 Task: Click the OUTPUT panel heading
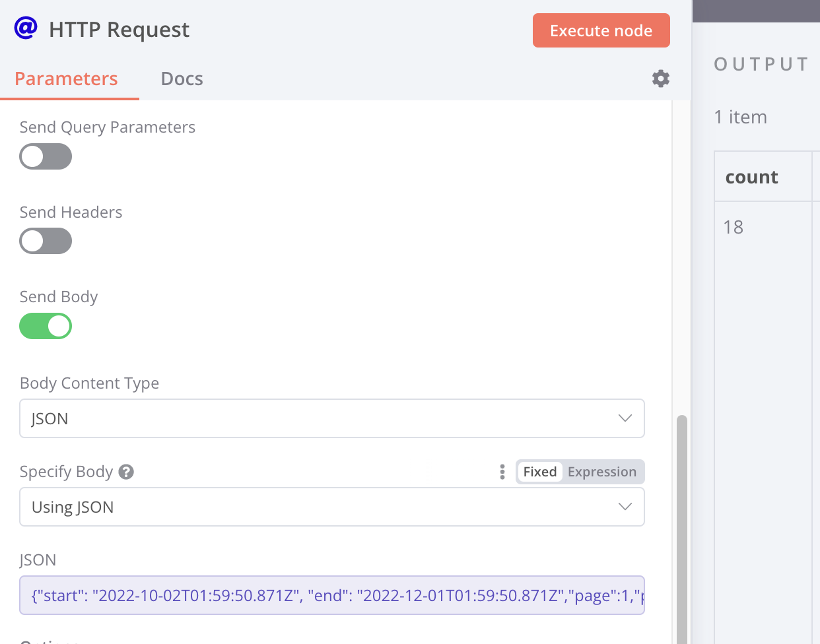click(x=761, y=64)
